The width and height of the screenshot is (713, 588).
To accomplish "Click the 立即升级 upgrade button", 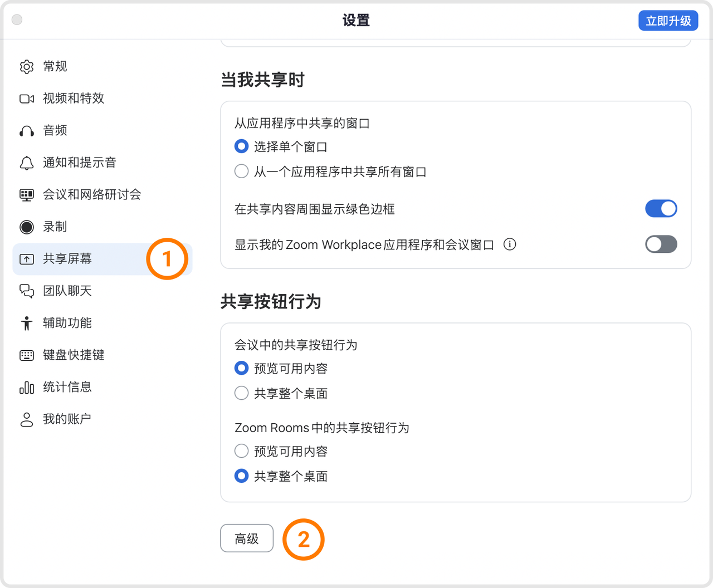I will tap(668, 21).
